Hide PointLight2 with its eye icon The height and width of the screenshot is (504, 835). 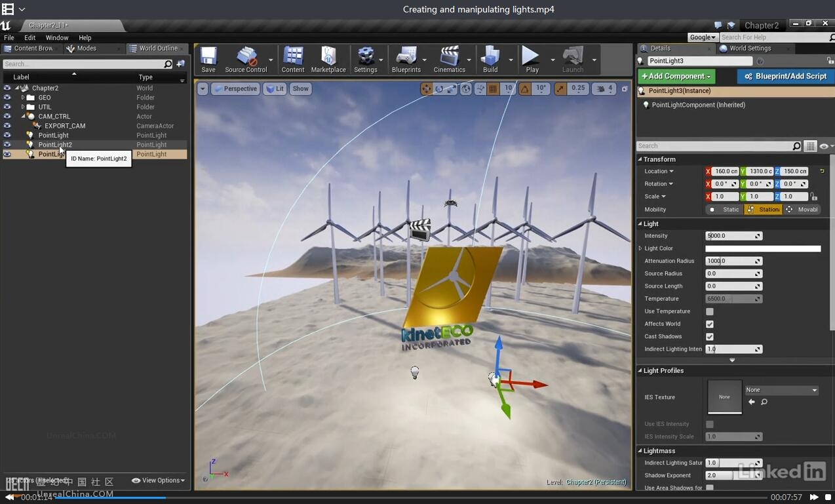tap(7, 145)
